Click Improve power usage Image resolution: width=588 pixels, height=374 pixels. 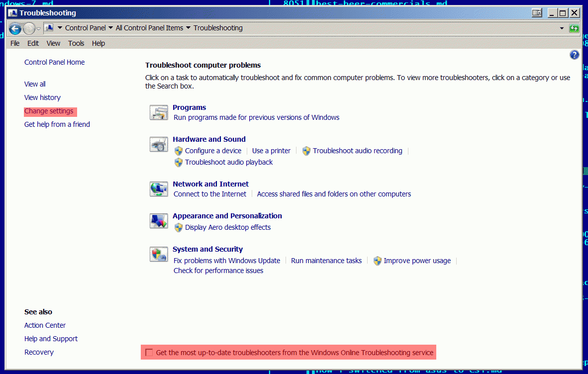coord(417,261)
